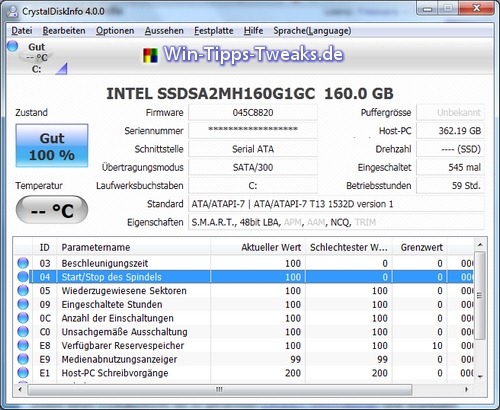Select the Unsachgemäße Ausschaltung row
This screenshot has height=410, width=500.
[243, 332]
